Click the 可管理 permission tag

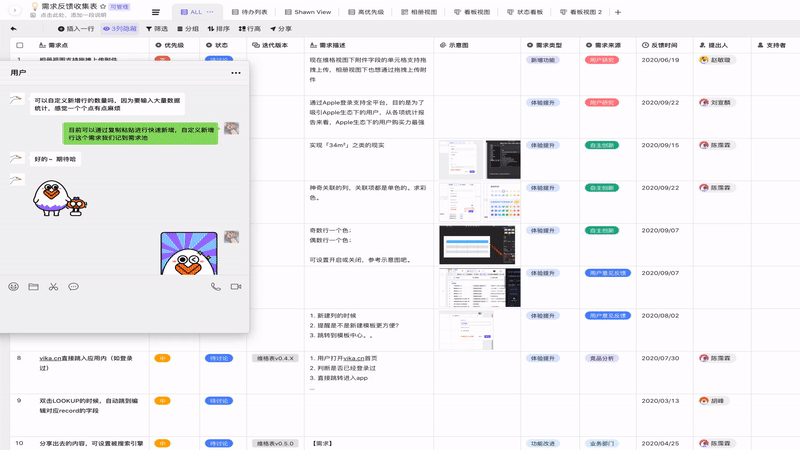coord(119,7)
